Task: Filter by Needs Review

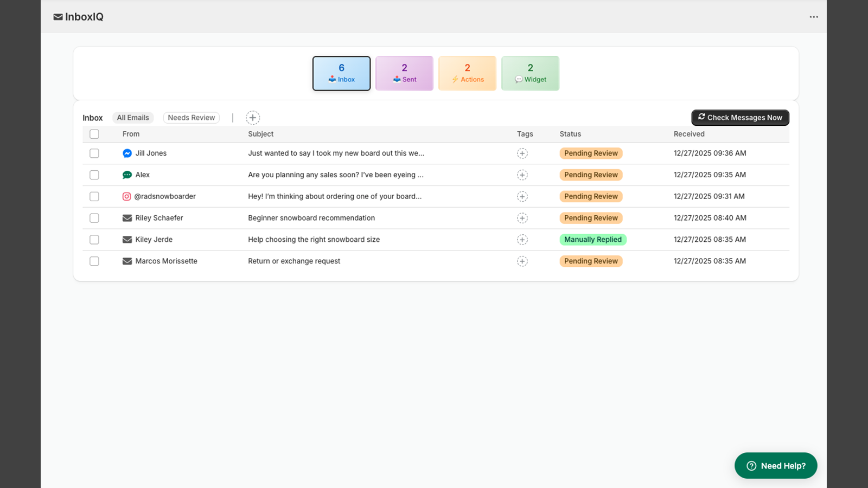Action: [191, 118]
